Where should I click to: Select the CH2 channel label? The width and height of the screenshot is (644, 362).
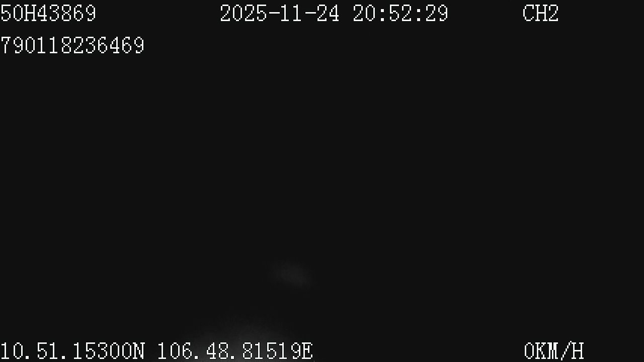coord(540,14)
